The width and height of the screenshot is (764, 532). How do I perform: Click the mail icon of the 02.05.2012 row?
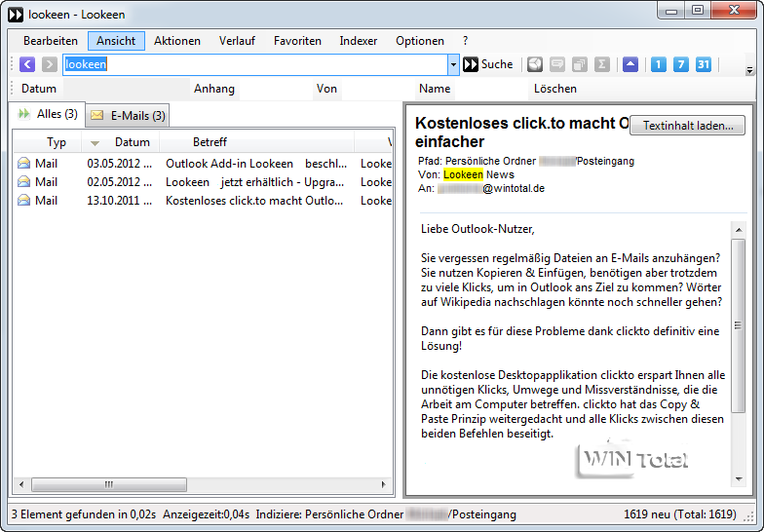click(23, 181)
